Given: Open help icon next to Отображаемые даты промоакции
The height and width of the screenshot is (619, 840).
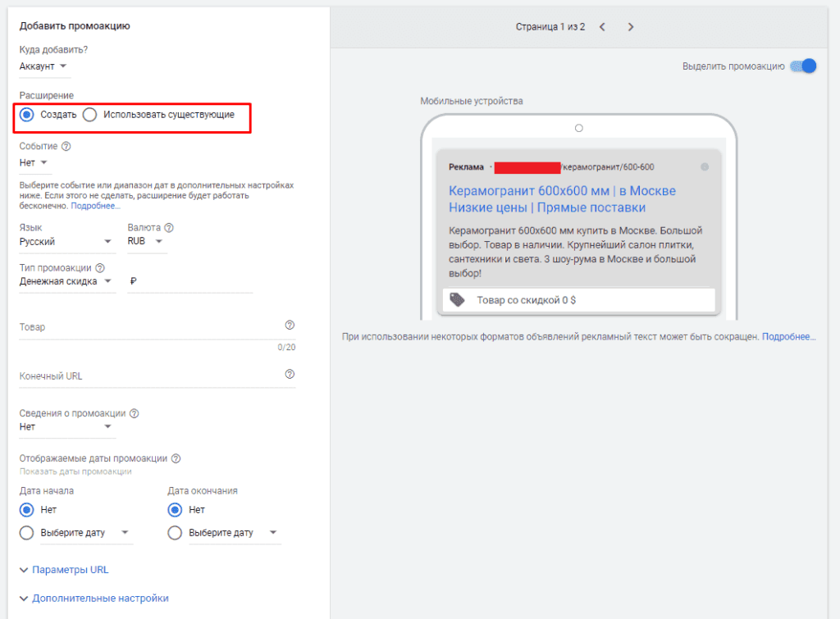Looking at the screenshot, I should (x=176, y=458).
